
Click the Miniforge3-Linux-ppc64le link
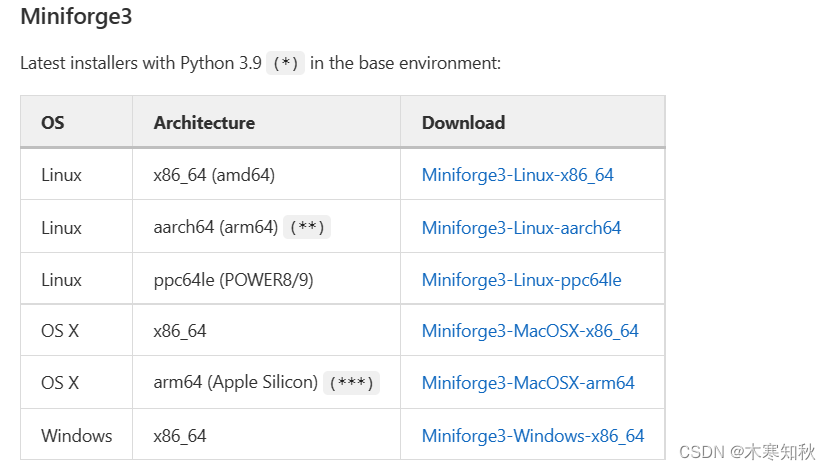pyautogui.click(x=521, y=280)
